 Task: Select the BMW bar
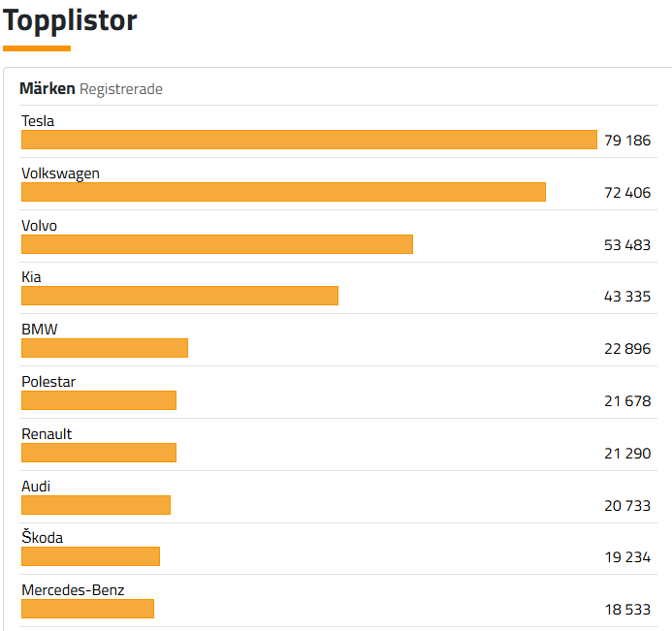(105, 348)
